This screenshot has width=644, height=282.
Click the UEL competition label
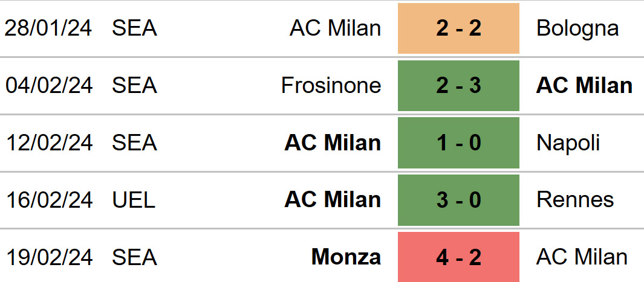(134, 200)
